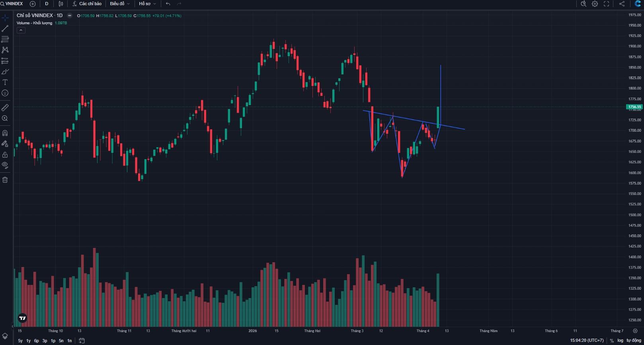
Task: Change the D timeframe interval
Action: pyautogui.click(x=47, y=4)
